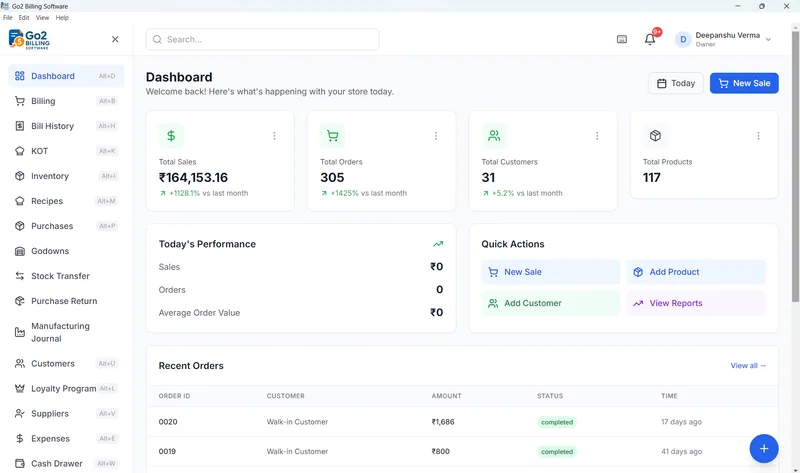Image resolution: width=800 pixels, height=473 pixels.
Task: Click New Sale in Quick Actions
Action: point(551,272)
